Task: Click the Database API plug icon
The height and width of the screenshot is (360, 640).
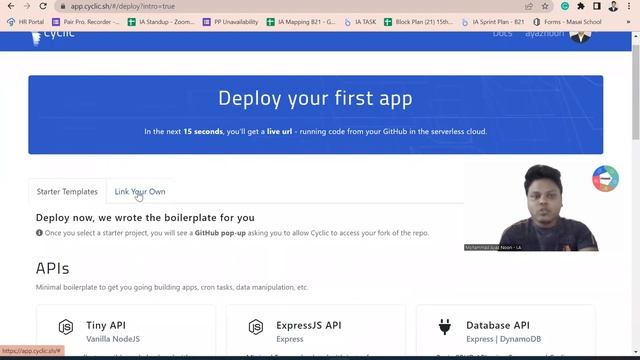Action: (x=445, y=327)
